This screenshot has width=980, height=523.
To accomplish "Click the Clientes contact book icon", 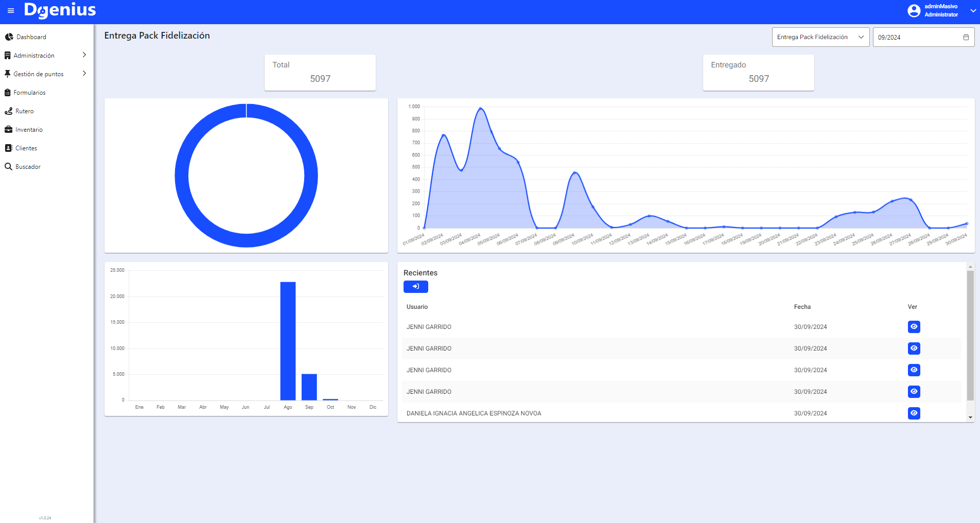I will pyautogui.click(x=8, y=148).
